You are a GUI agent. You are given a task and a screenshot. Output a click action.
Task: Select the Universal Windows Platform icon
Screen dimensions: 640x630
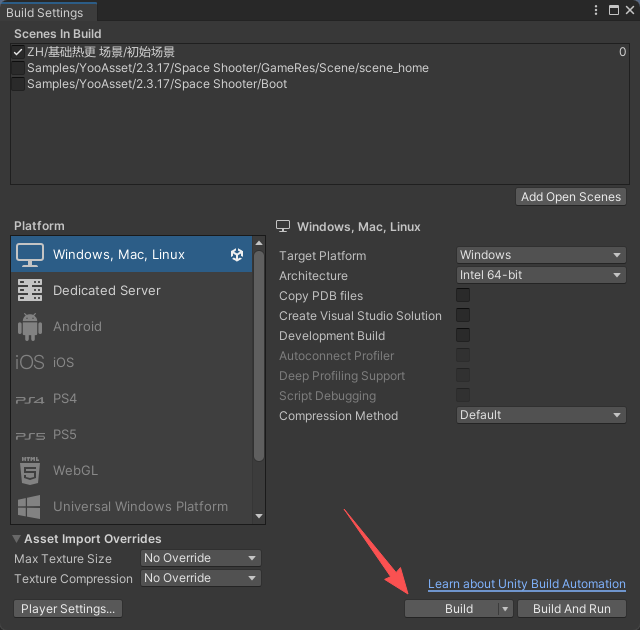[29, 507]
